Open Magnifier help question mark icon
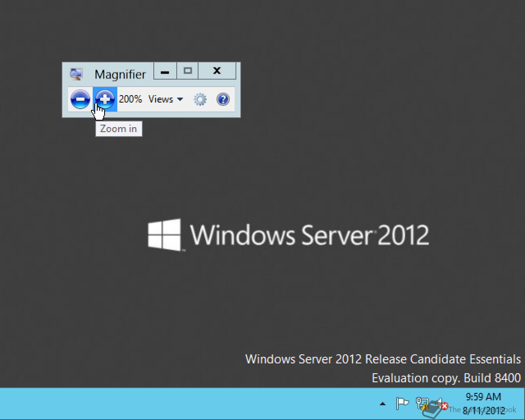Viewport: 525px width, 420px height. [x=223, y=99]
